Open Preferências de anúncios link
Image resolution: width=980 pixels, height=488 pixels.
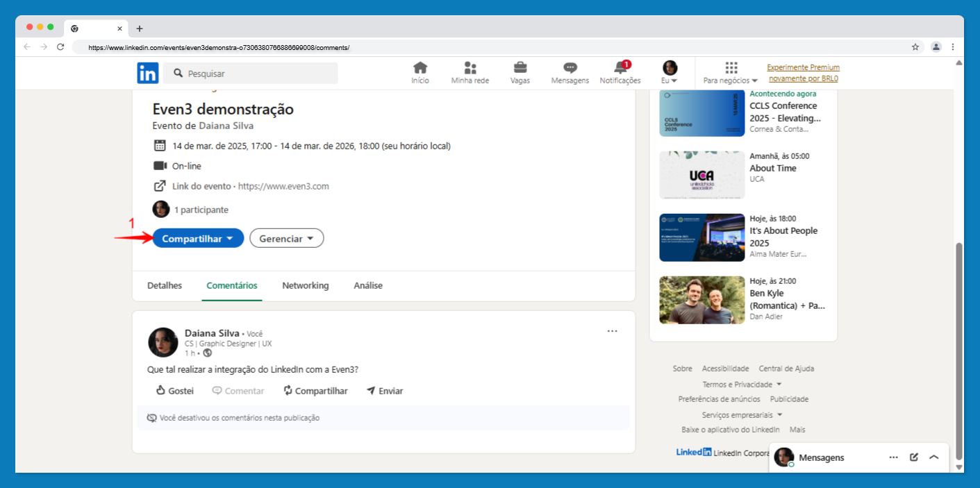click(719, 399)
